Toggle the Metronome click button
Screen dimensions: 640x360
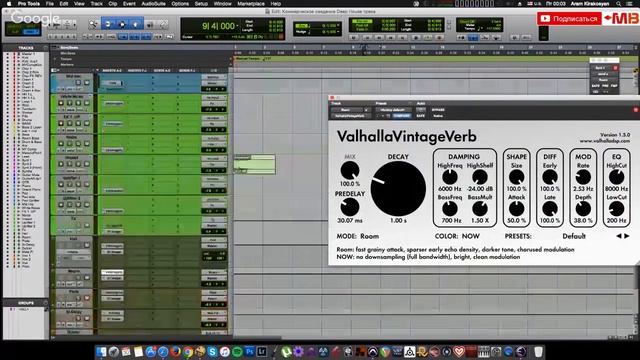(473, 38)
